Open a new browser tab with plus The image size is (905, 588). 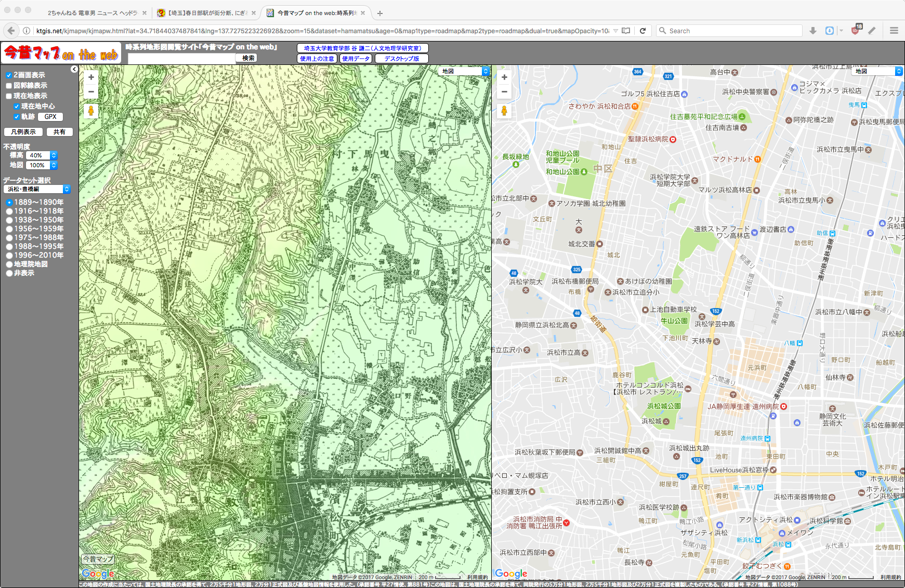click(x=380, y=13)
